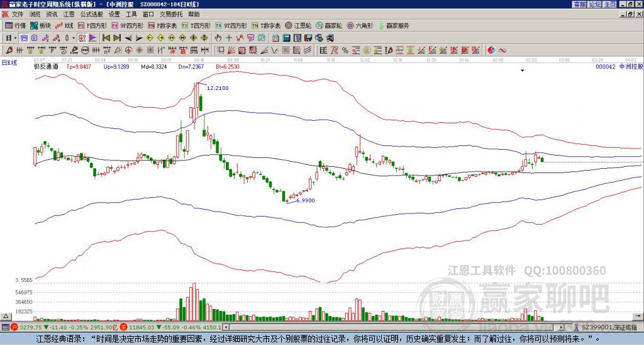Viewport: 644px width, 345px height.
Task: Click the yin-yang taiji icon
Action: pyautogui.click(x=491, y=50)
